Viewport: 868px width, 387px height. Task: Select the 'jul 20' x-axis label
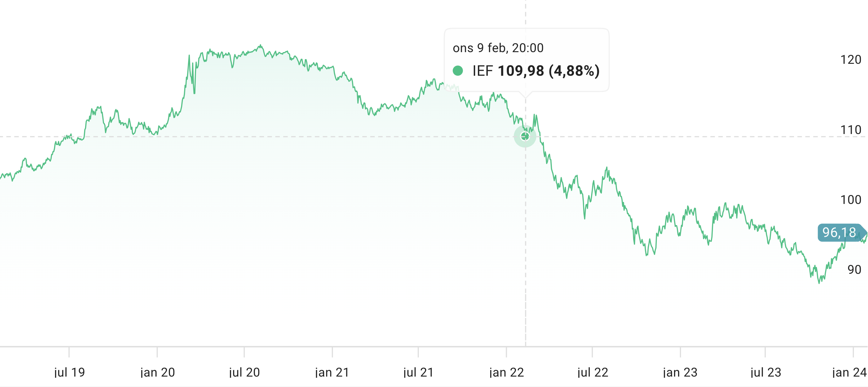(x=244, y=372)
